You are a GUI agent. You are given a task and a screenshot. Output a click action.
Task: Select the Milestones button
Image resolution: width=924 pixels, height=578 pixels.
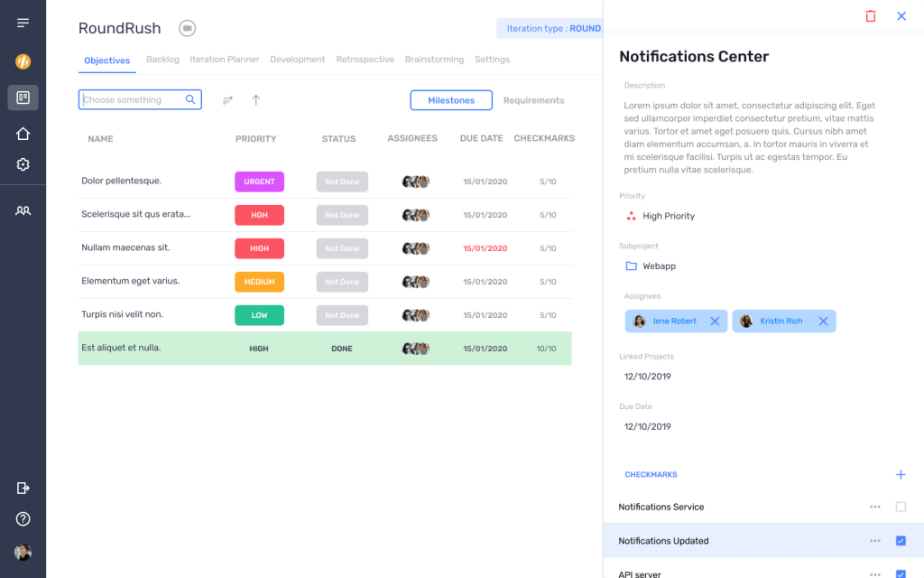click(x=451, y=100)
